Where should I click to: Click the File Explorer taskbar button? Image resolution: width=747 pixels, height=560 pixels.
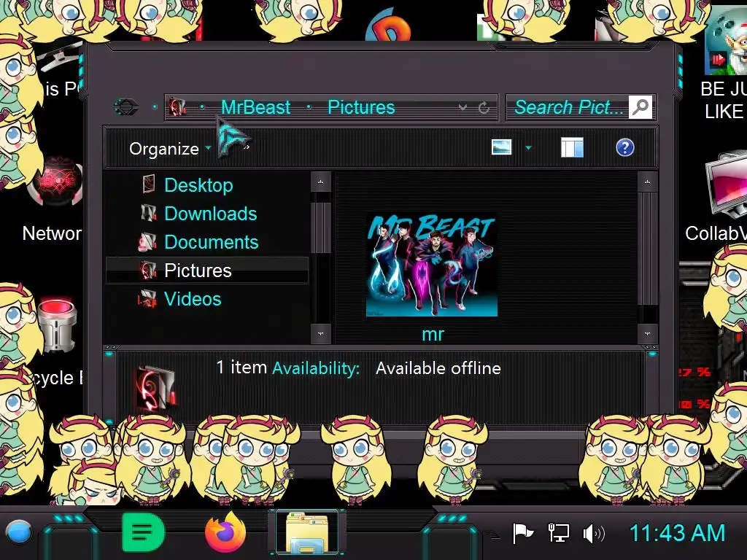(x=307, y=532)
